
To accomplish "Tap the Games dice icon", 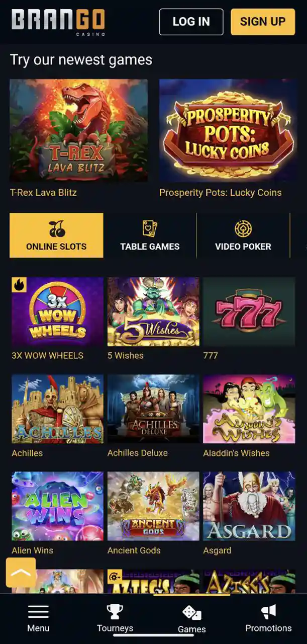I will pyautogui.click(x=191, y=613).
